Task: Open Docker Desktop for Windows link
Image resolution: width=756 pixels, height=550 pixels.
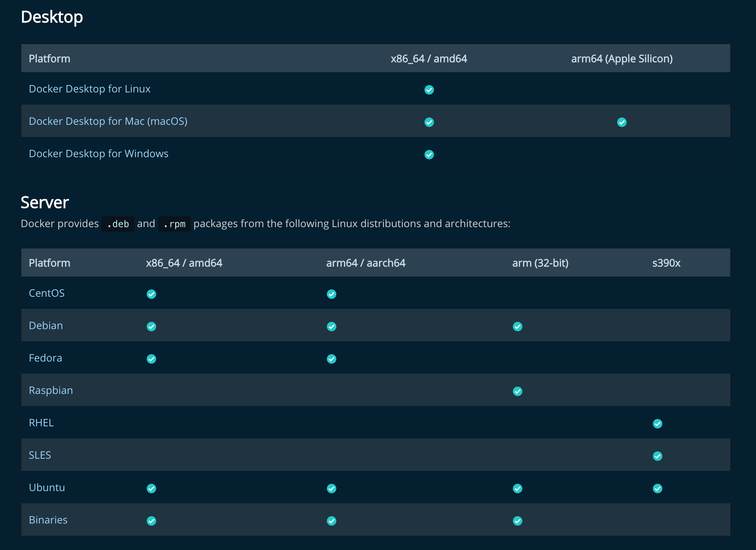Action: (x=98, y=154)
